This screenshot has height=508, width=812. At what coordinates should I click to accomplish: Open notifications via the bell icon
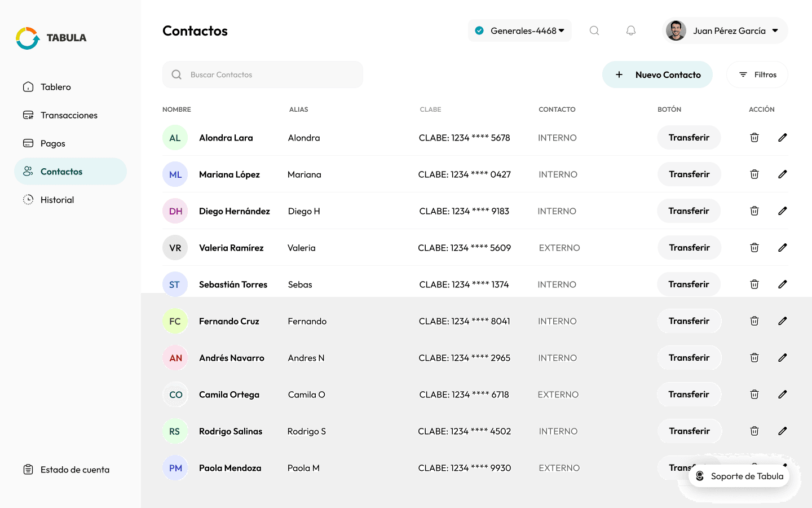tap(631, 30)
